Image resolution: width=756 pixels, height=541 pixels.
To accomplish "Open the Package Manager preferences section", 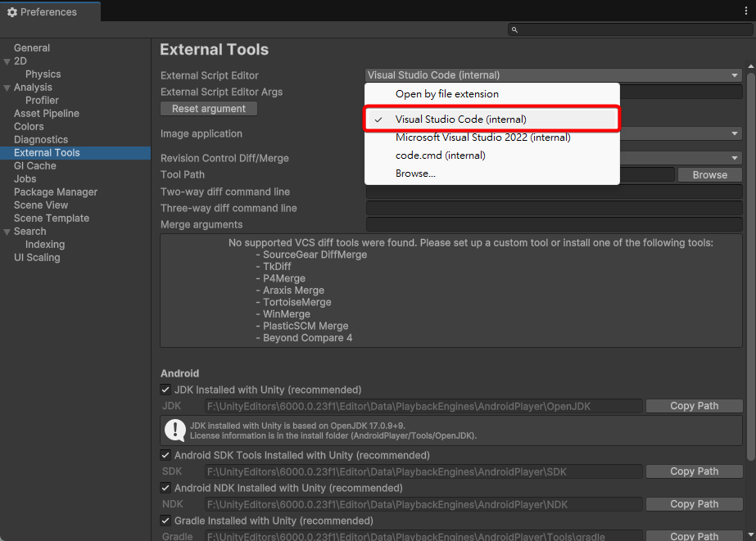I will coord(56,192).
